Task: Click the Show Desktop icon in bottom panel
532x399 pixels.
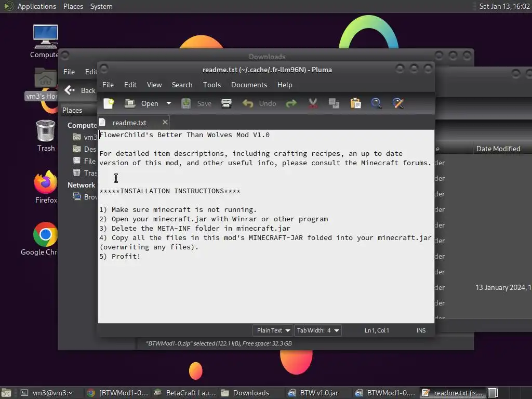Action: pyautogui.click(x=6, y=393)
